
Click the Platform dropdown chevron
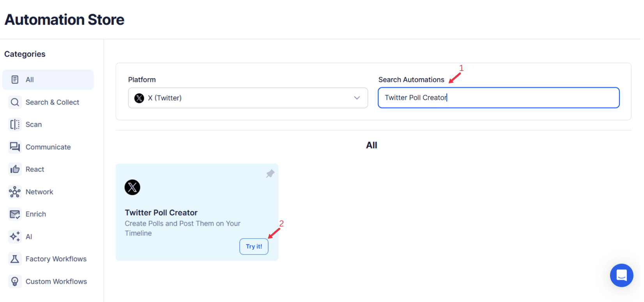pyautogui.click(x=356, y=98)
